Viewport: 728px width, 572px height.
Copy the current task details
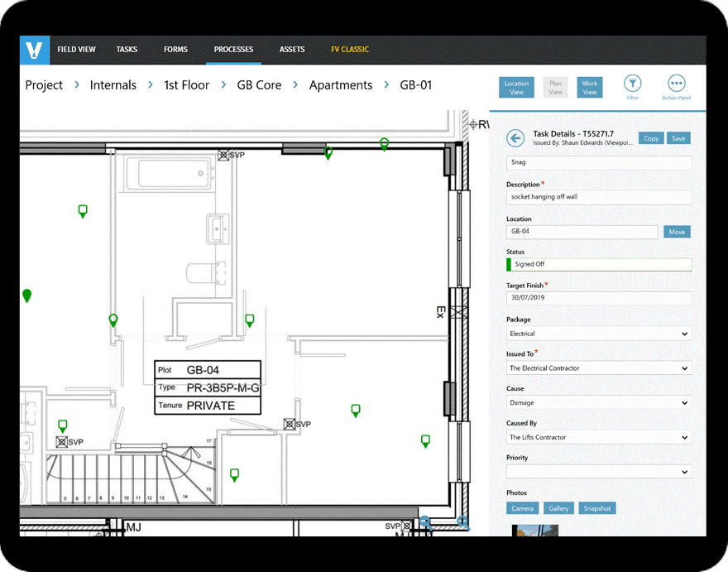[650, 137]
